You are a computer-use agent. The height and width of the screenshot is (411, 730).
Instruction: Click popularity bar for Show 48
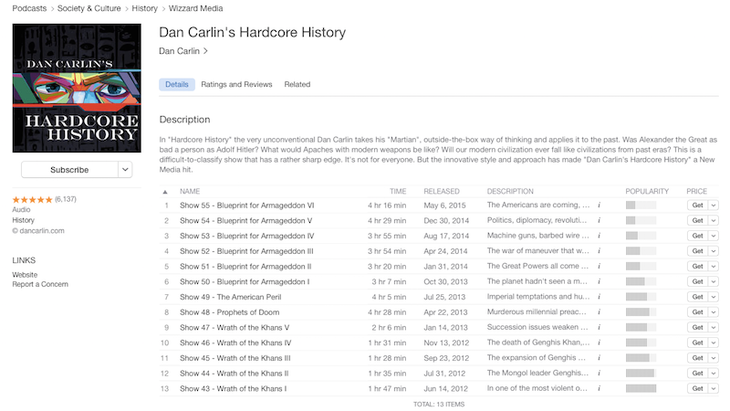click(x=641, y=312)
